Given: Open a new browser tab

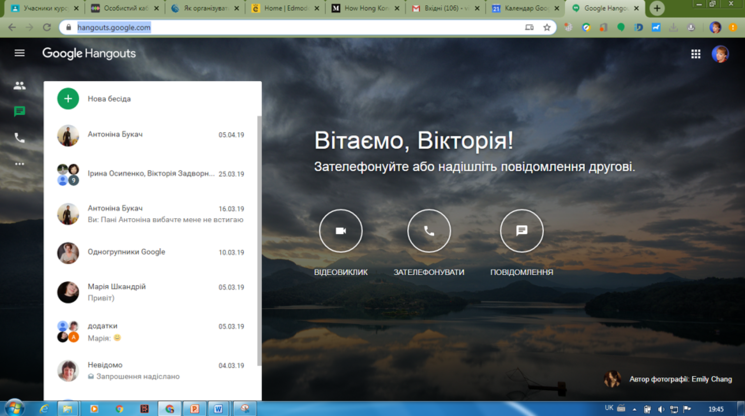Looking at the screenshot, I should tap(657, 8).
